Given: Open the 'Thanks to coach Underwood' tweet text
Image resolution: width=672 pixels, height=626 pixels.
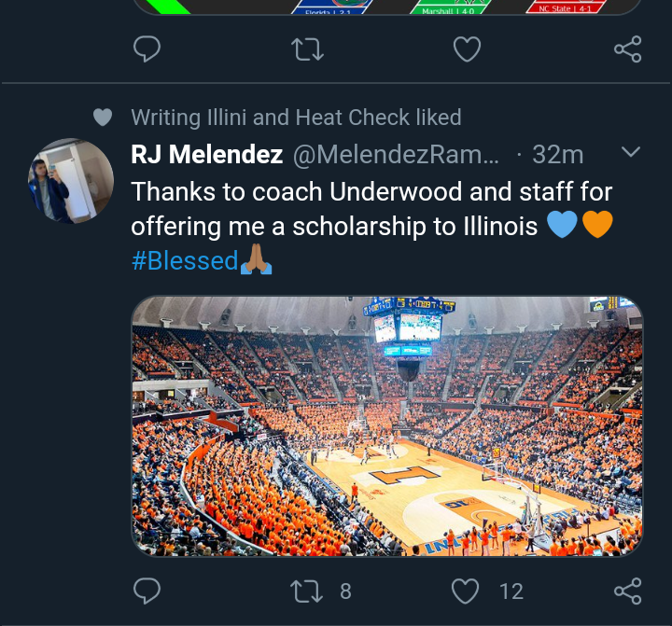Looking at the screenshot, I should (371, 209).
